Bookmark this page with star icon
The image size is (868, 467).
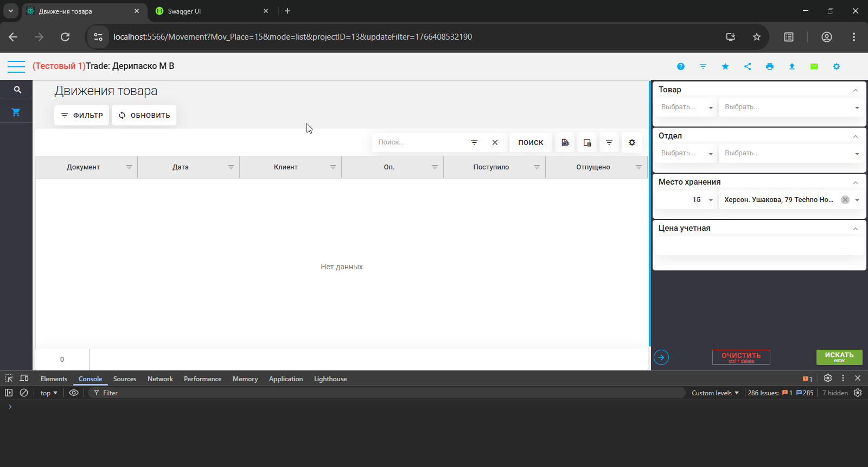pos(757,37)
